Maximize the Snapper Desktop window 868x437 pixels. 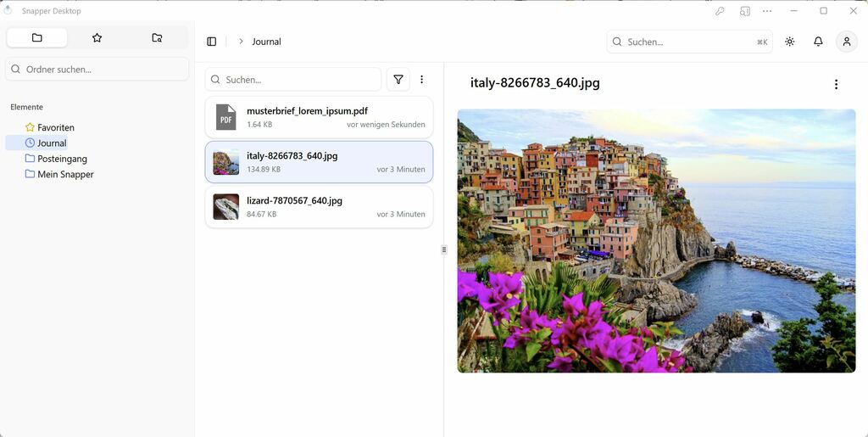(824, 11)
